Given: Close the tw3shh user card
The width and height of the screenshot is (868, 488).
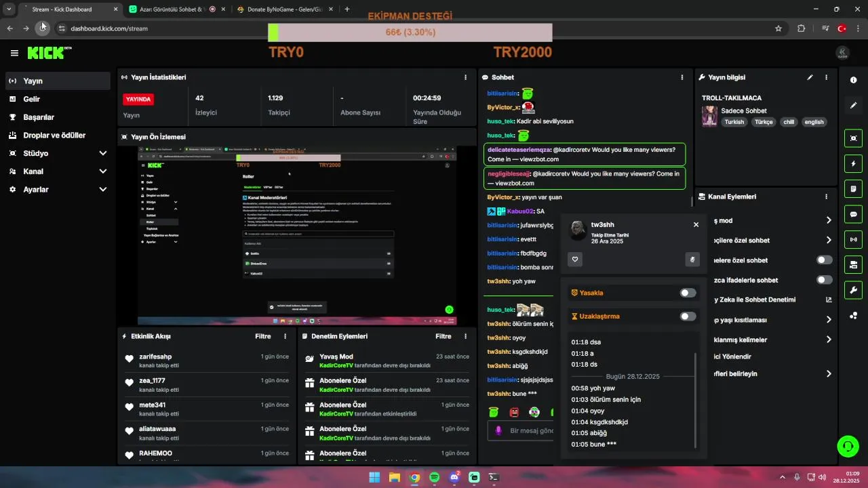Looking at the screenshot, I should [696, 224].
